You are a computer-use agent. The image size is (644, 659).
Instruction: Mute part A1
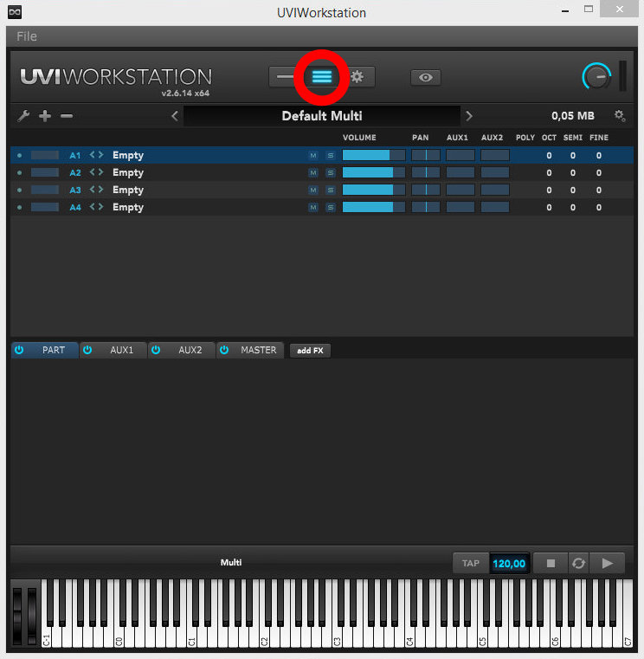pyautogui.click(x=313, y=156)
